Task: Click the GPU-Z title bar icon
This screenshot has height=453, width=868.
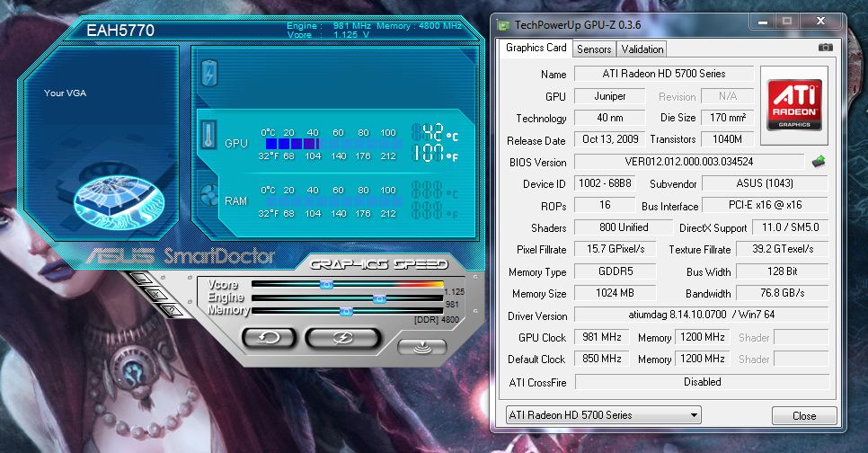Action: pos(503,25)
